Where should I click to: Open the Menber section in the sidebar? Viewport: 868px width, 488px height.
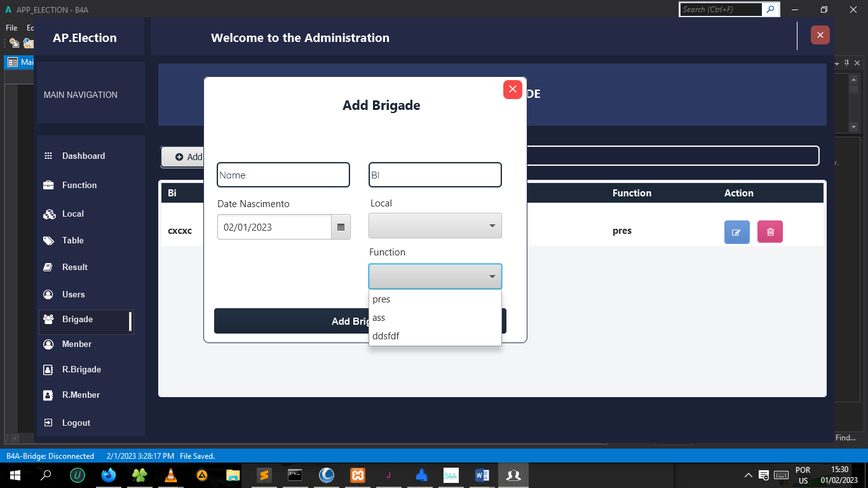77,344
